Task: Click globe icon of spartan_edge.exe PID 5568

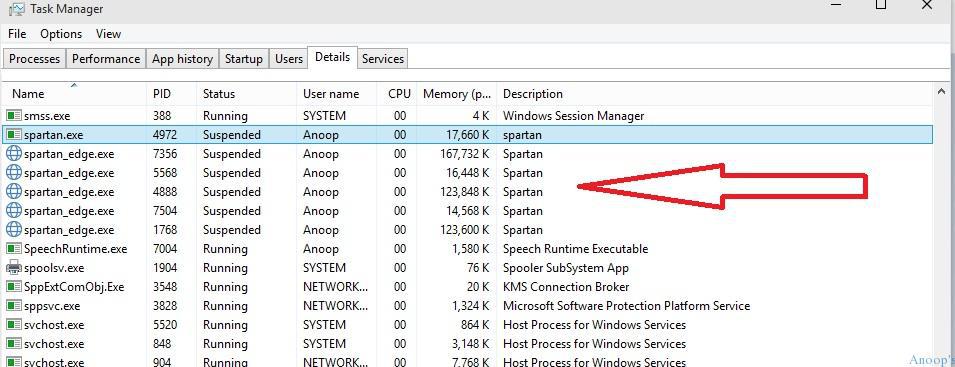Action: 13,173
